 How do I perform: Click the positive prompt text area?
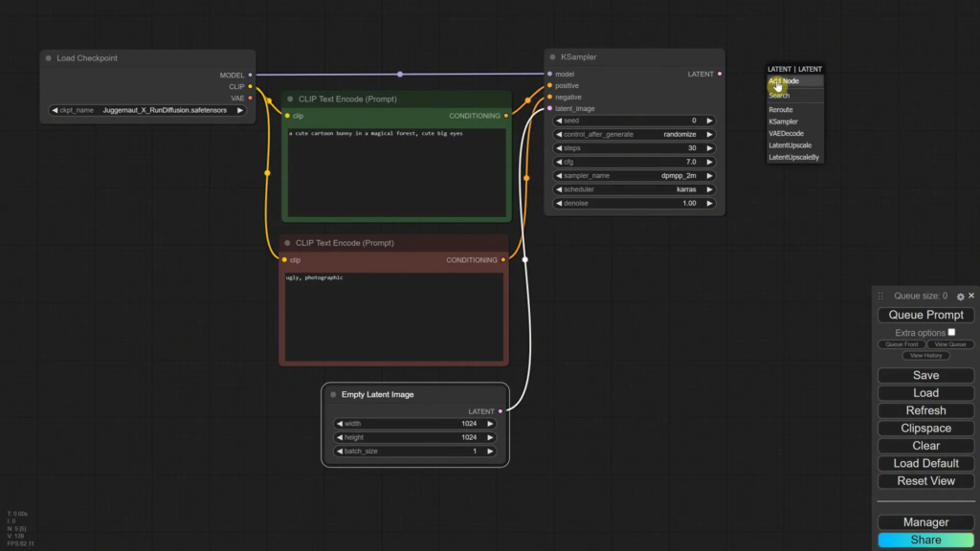pyautogui.click(x=396, y=172)
